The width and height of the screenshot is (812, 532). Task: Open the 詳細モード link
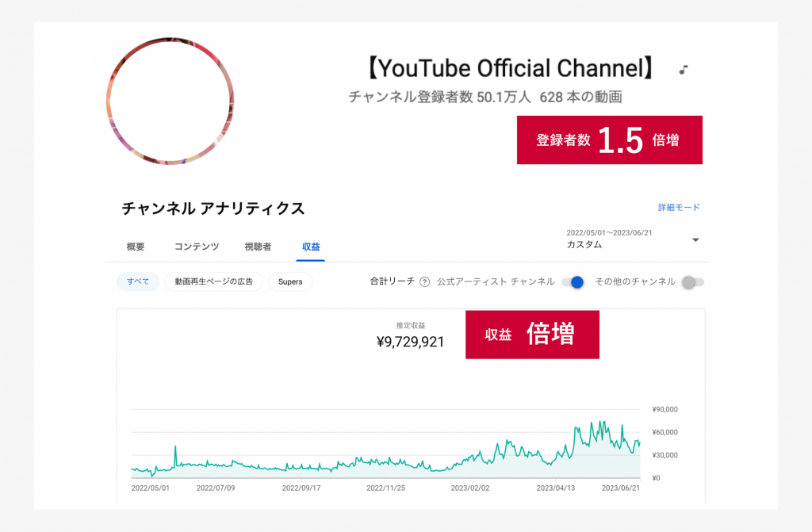[679, 208]
